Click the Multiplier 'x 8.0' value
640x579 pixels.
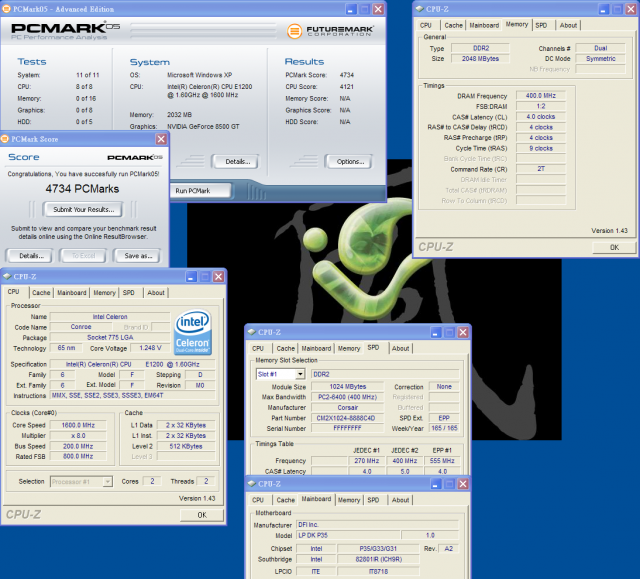[78, 436]
